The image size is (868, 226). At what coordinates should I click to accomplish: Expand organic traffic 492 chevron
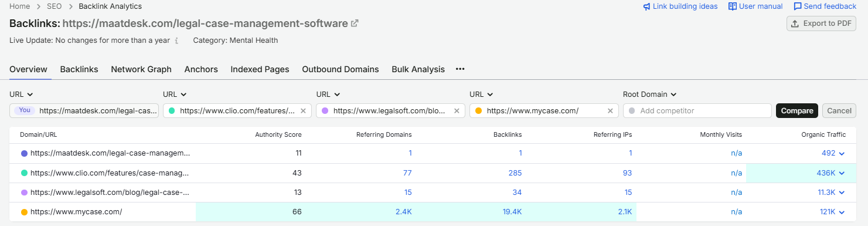(842, 153)
